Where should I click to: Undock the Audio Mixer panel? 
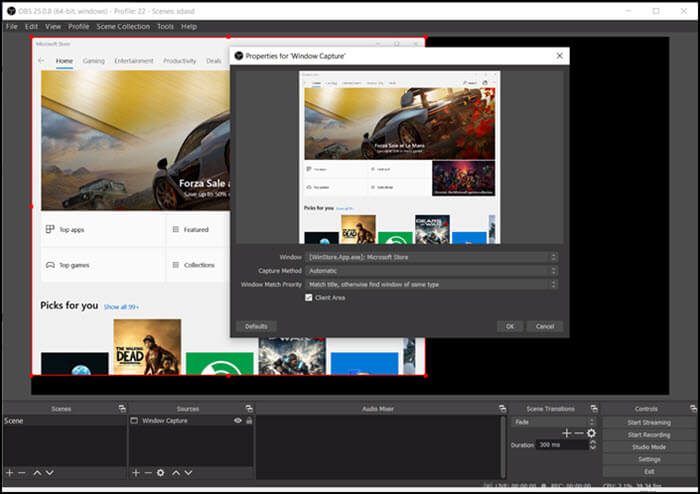tap(503, 408)
